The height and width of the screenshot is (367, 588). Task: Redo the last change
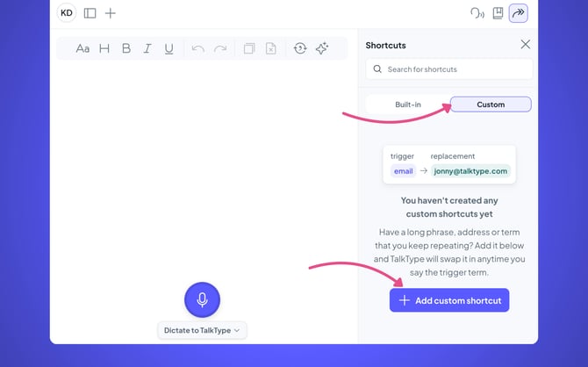pyautogui.click(x=220, y=48)
